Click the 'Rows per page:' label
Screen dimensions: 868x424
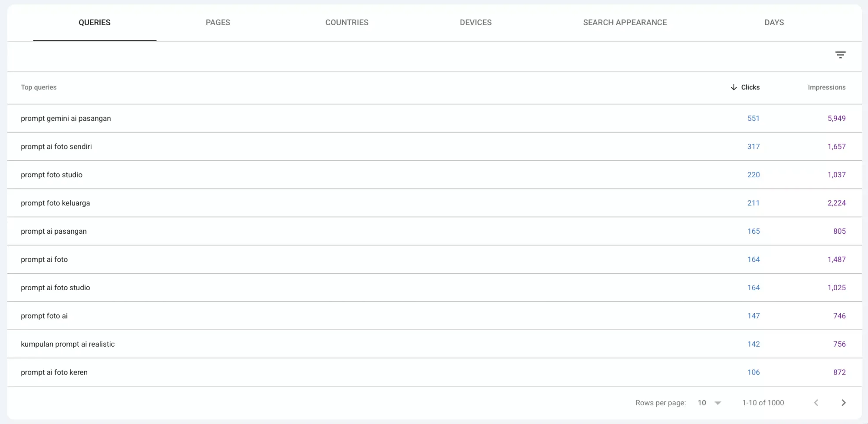click(661, 403)
